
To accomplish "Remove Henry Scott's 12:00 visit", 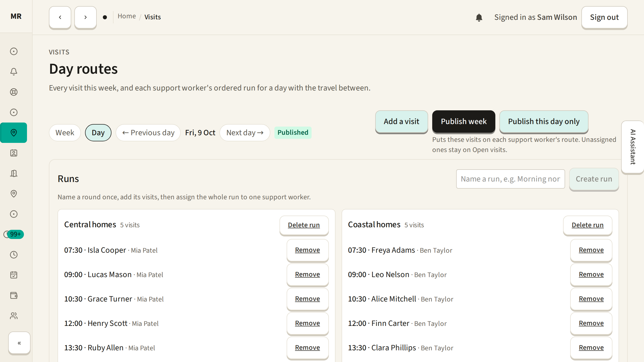I will [307, 323].
